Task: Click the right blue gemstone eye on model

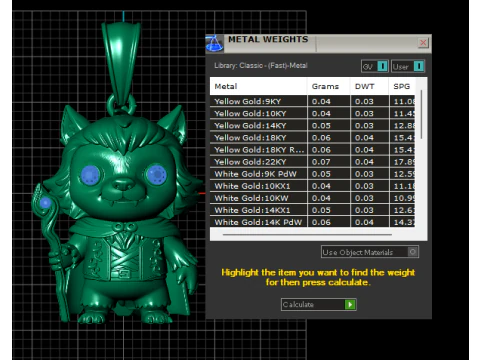Action: coord(156,175)
